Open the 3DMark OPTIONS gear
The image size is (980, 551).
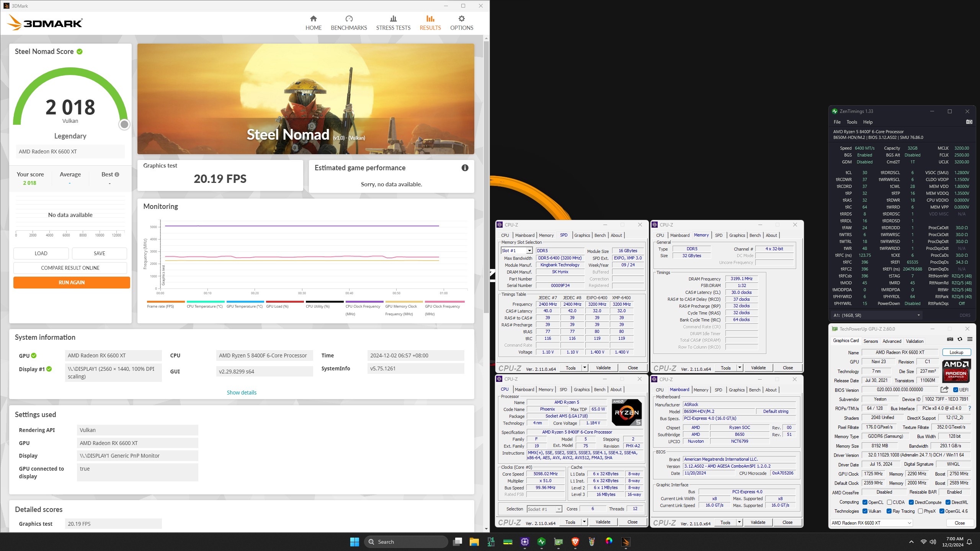pos(462,23)
